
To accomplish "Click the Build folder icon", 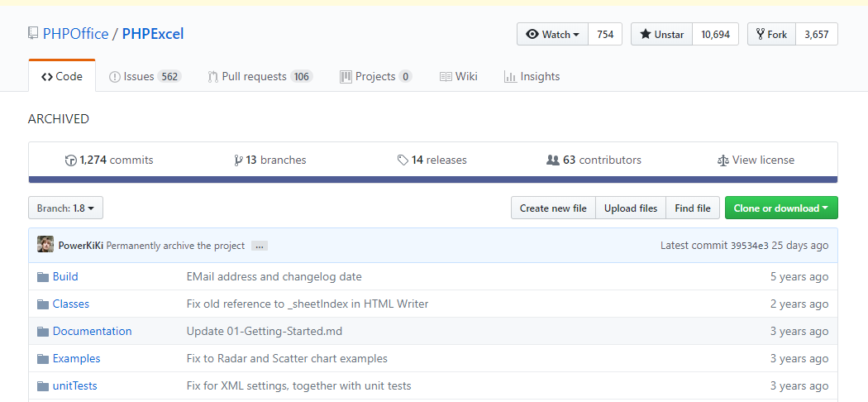I will tap(43, 277).
